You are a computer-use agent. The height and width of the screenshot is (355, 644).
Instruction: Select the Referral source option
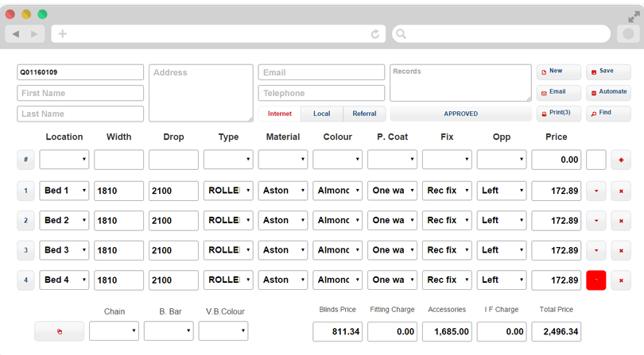point(364,114)
